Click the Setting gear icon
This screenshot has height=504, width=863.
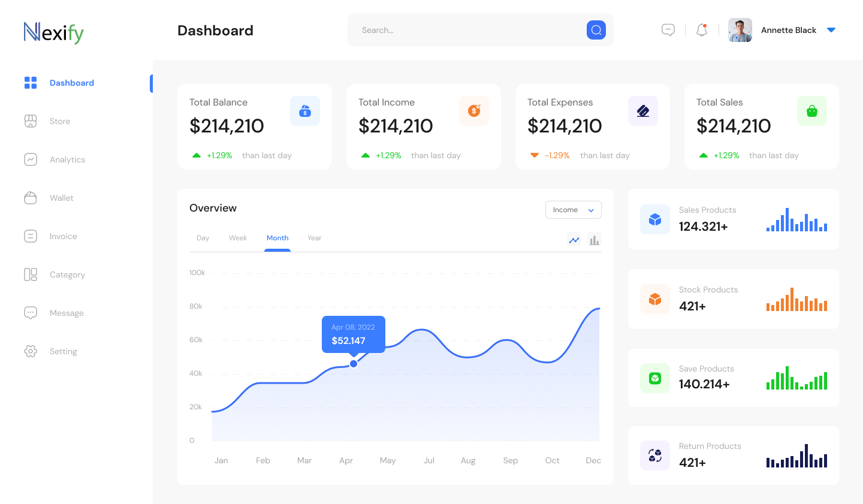(x=31, y=351)
